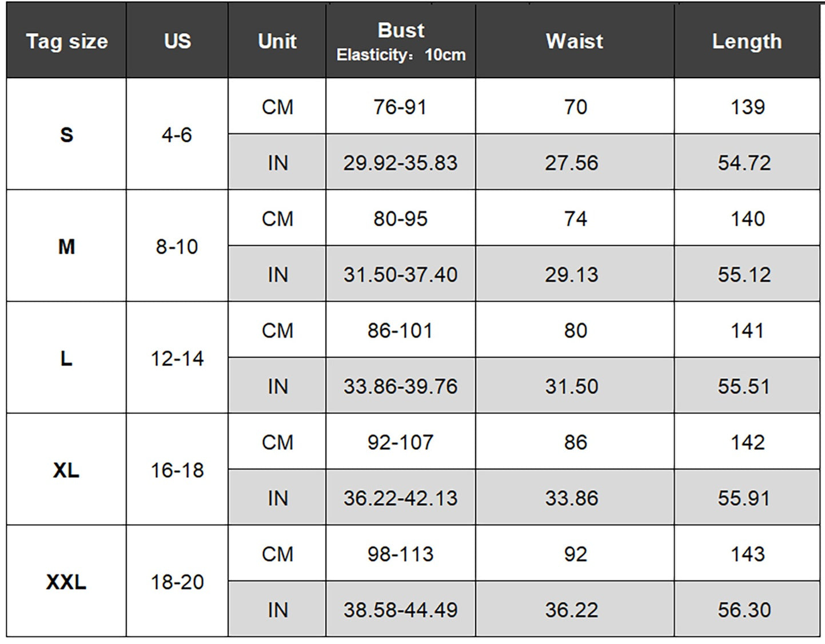Click bust inches 31.50-37.40 cell

pos(401,274)
